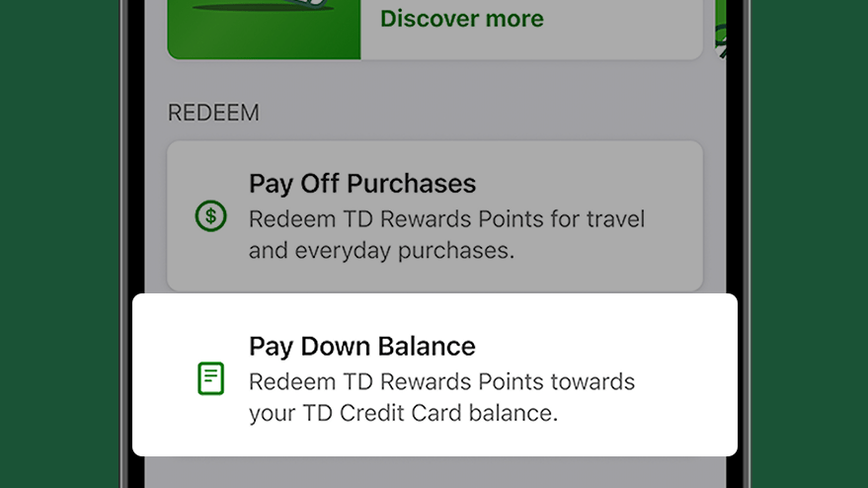868x488 pixels.
Task: Click the REDEEM section label
Action: (213, 113)
